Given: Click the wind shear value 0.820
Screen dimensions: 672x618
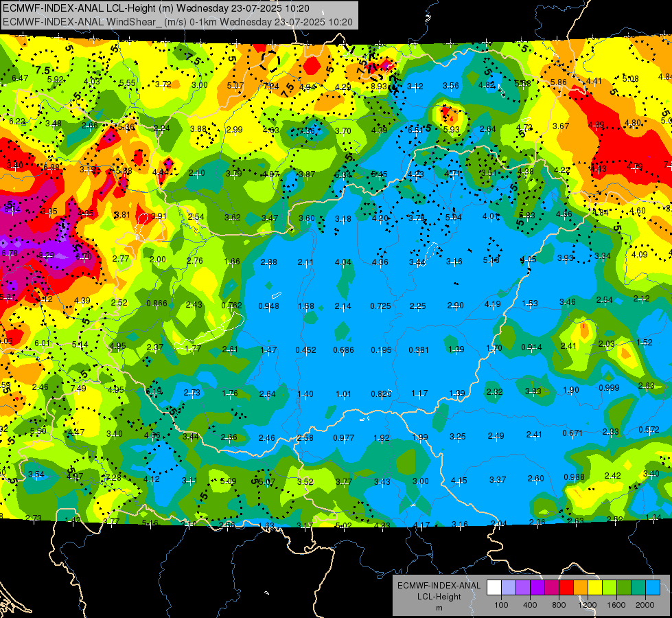Looking at the screenshot, I should (x=381, y=394).
